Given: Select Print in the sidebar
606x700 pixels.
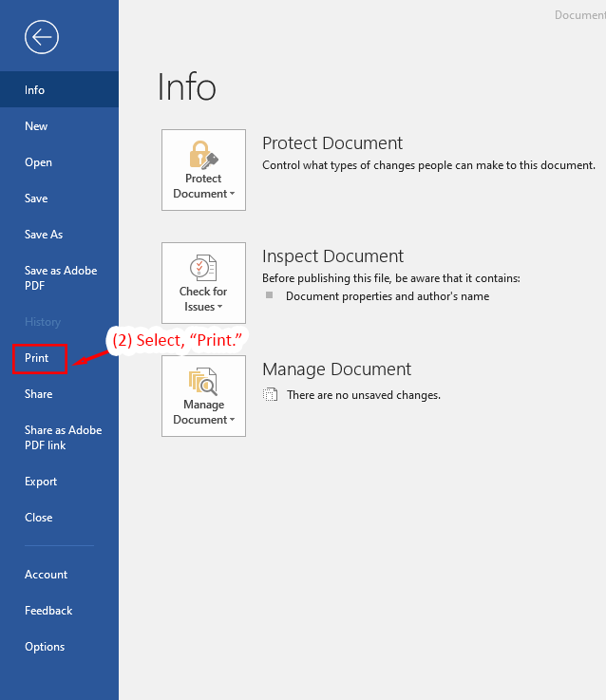Looking at the screenshot, I should click(x=60, y=358).
